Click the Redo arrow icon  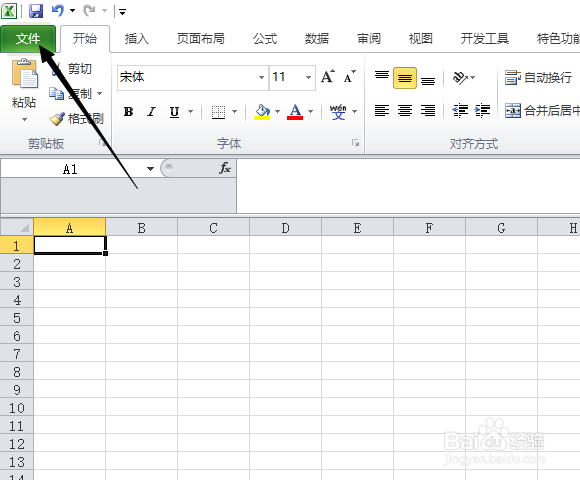coord(89,11)
